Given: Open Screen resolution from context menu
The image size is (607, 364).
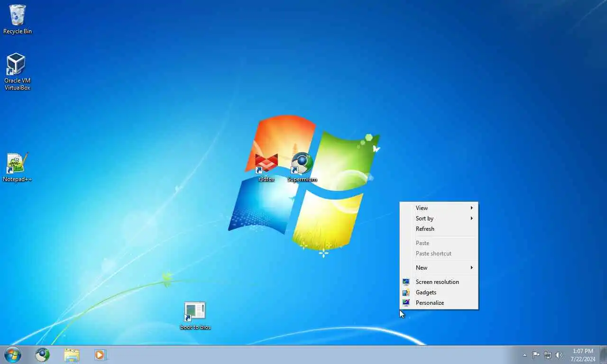Looking at the screenshot, I should [439, 282].
